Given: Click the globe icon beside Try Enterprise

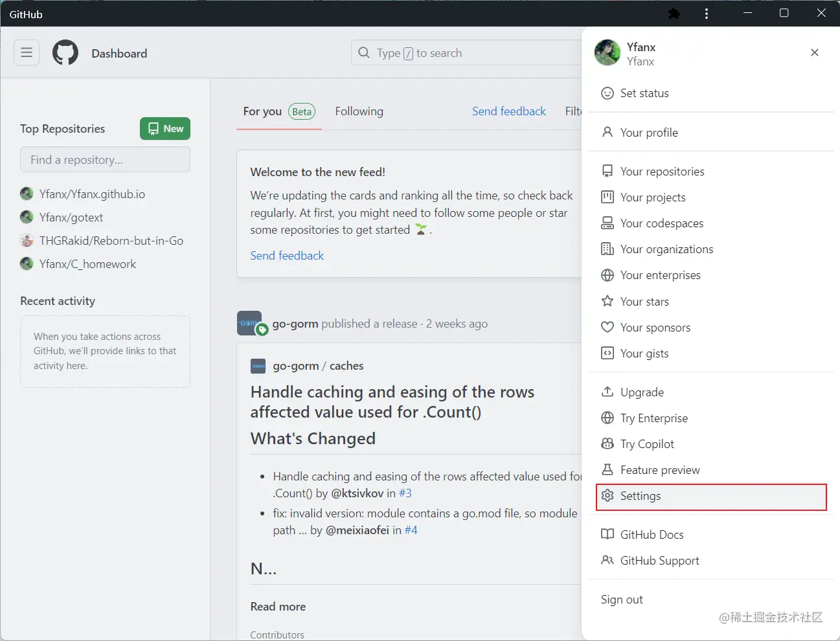Looking at the screenshot, I should point(607,418).
